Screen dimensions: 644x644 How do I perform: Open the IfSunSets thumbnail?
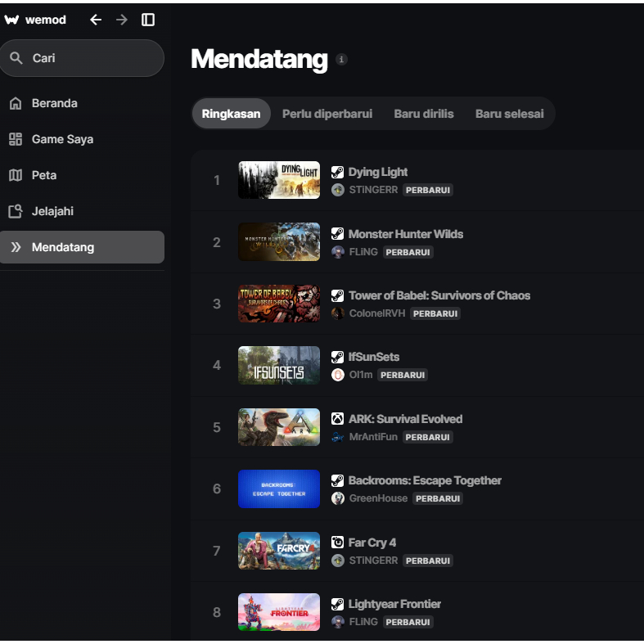point(279,366)
